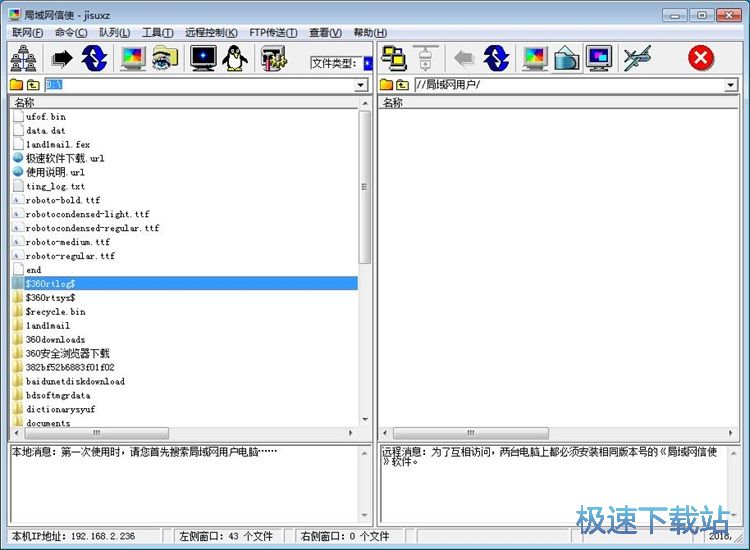Click left list scroll right arrow
750x550 pixels.
click(351, 433)
